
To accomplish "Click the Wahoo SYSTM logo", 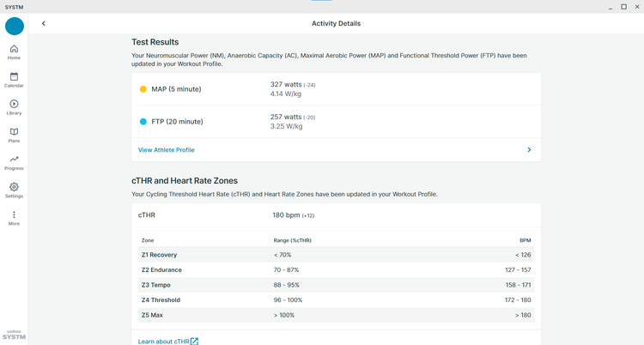I will click(14, 335).
